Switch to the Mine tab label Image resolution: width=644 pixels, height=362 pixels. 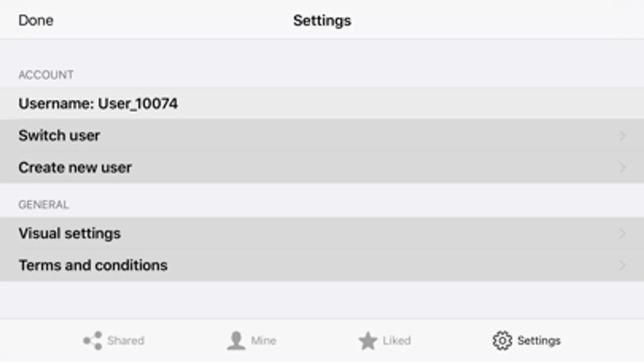[x=263, y=340]
